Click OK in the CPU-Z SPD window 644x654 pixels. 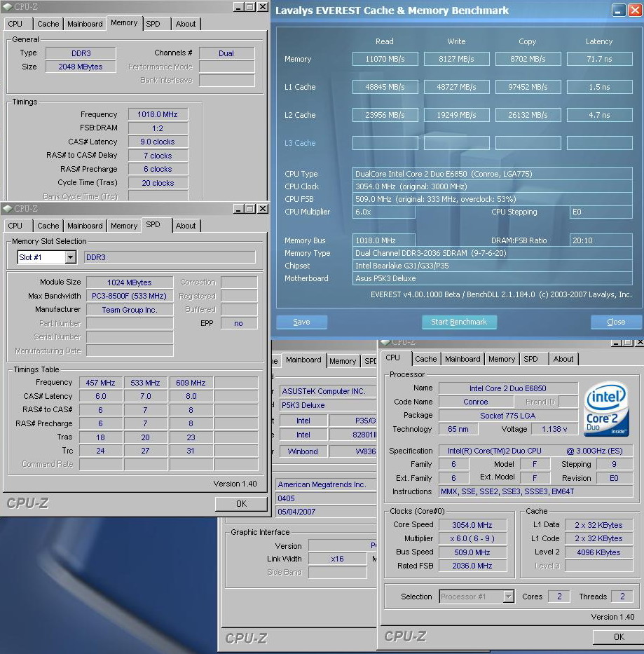tap(241, 504)
